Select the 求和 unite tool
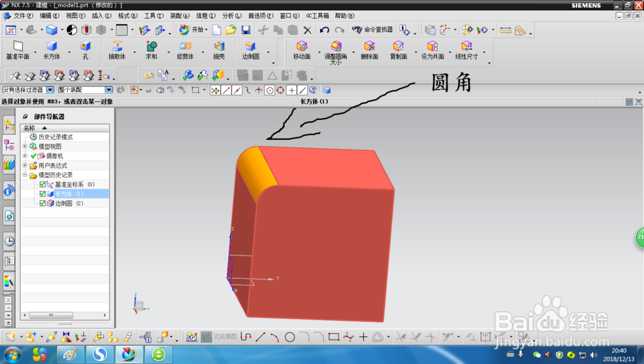The height and width of the screenshot is (364, 644). click(x=151, y=50)
